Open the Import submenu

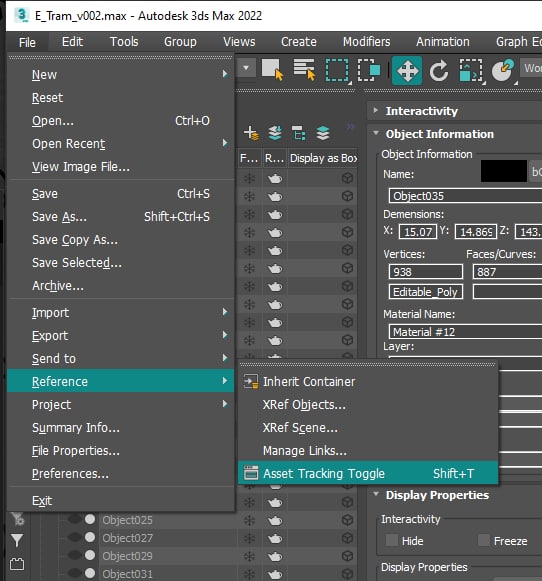[120, 312]
